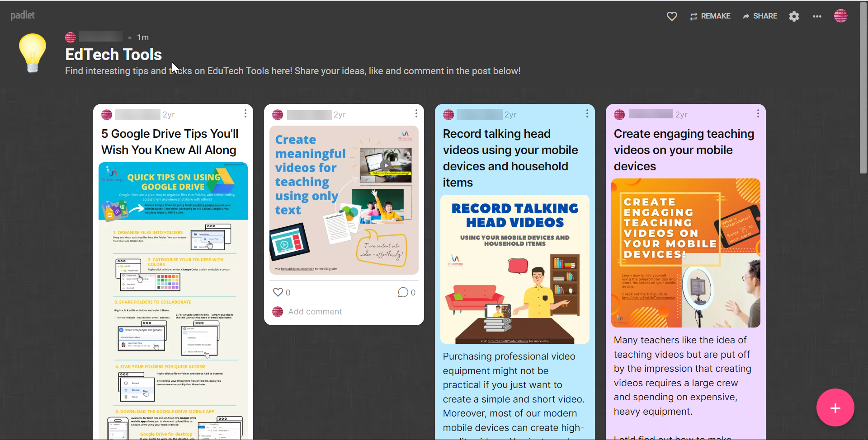Click comment bubble icon on Create meaningful videos post
The height and width of the screenshot is (440, 868).
(x=403, y=292)
